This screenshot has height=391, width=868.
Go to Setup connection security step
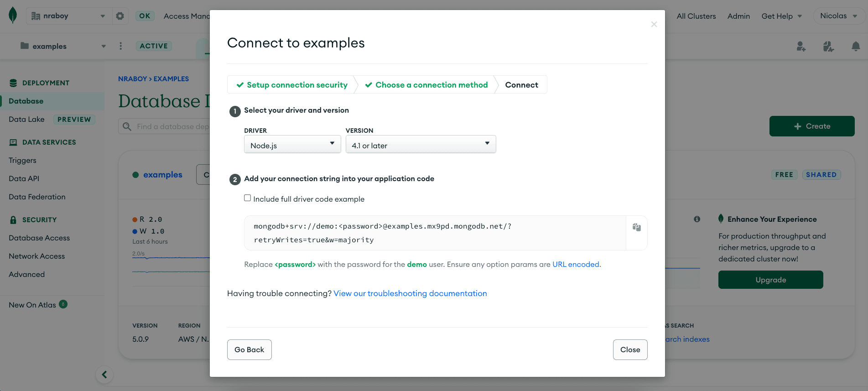292,85
